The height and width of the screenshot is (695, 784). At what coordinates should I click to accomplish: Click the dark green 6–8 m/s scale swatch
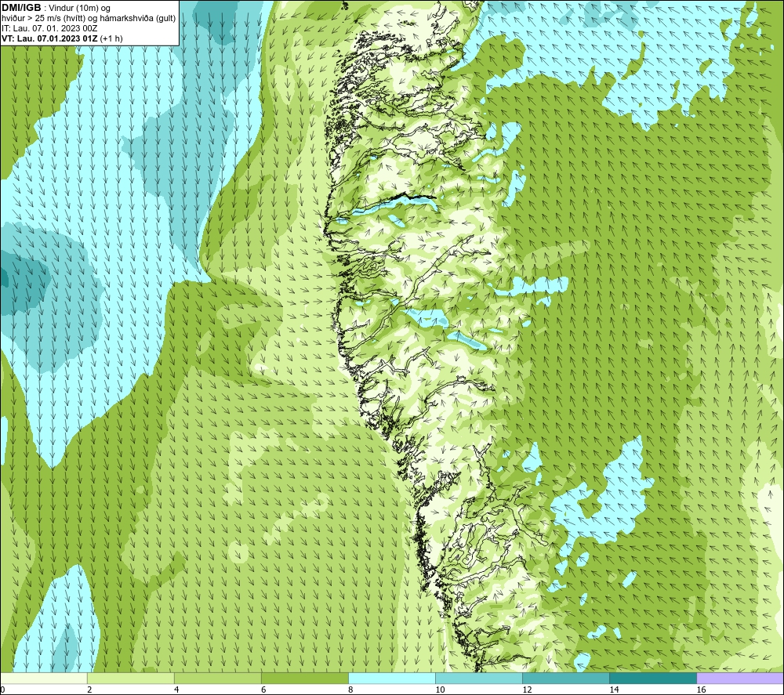coord(304,678)
